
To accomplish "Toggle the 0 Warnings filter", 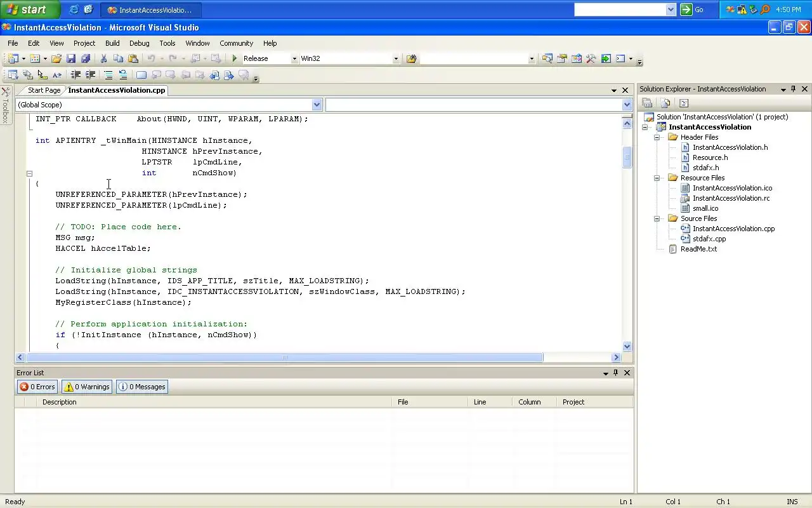I will tap(87, 387).
